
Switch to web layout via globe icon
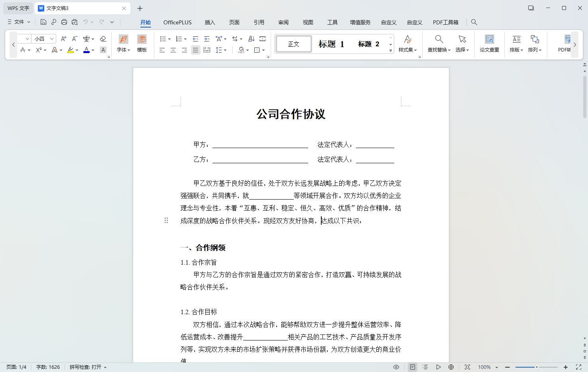451,367
